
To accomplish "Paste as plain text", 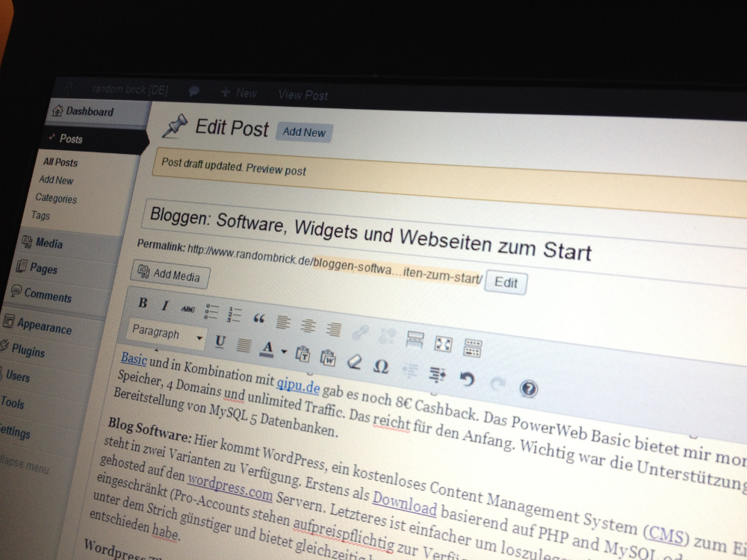I will (x=303, y=354).
